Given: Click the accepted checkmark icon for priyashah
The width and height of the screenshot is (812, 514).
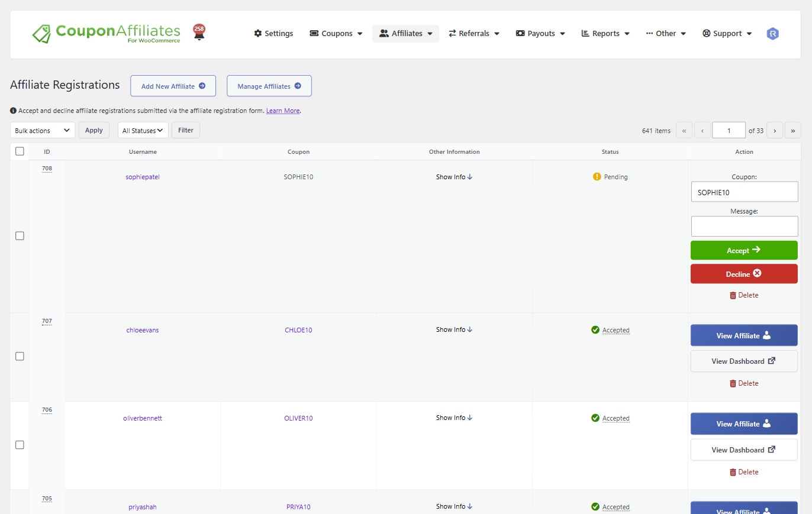Looking at the screenshot, I should point(595,507).
